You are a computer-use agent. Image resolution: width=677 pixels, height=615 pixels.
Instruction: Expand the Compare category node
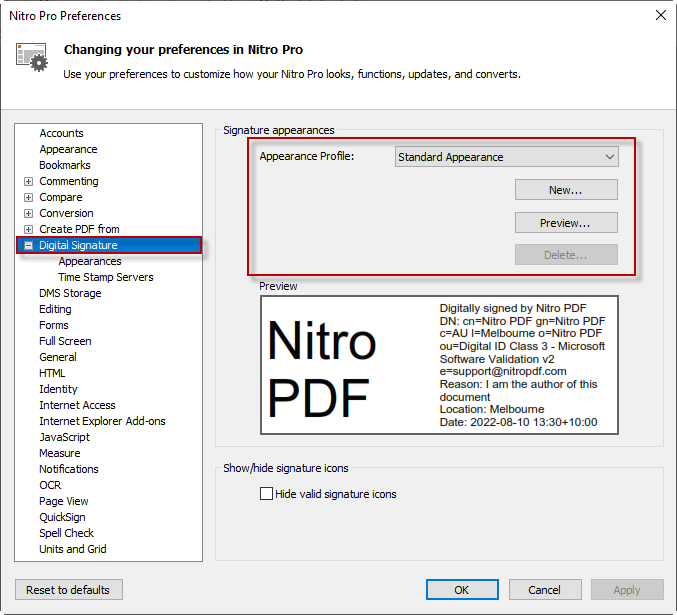(28, 197)
